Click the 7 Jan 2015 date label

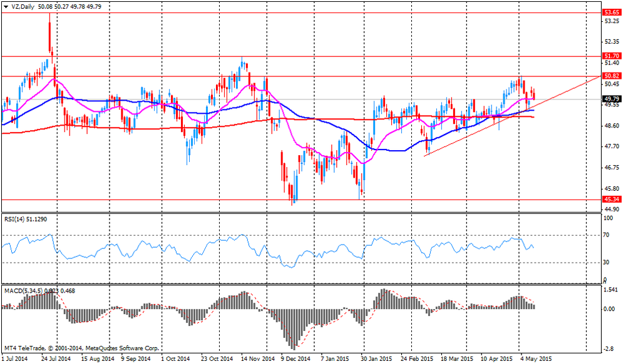tap(335, 359)
